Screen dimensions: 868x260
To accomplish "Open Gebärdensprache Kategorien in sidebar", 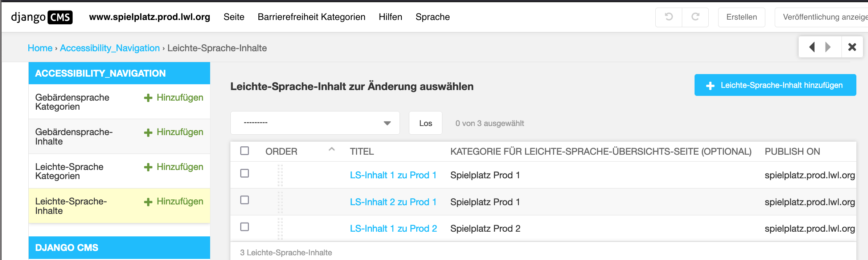I will [x=72, y=102].
